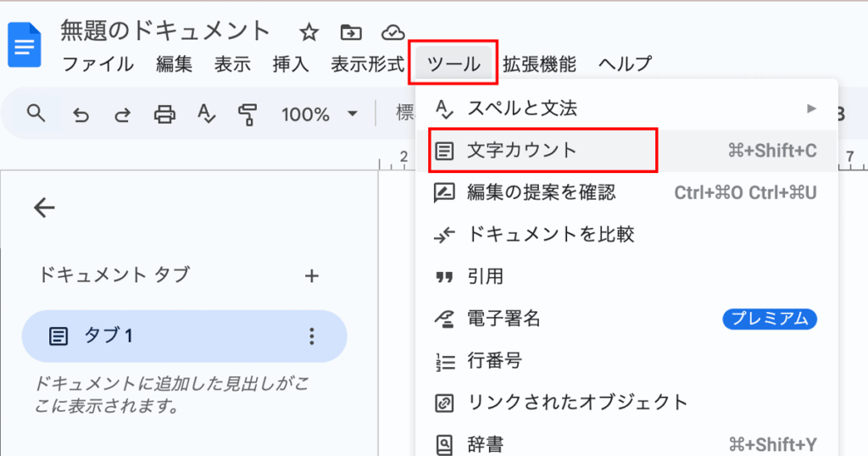Star the untitled document

(309, 32)
